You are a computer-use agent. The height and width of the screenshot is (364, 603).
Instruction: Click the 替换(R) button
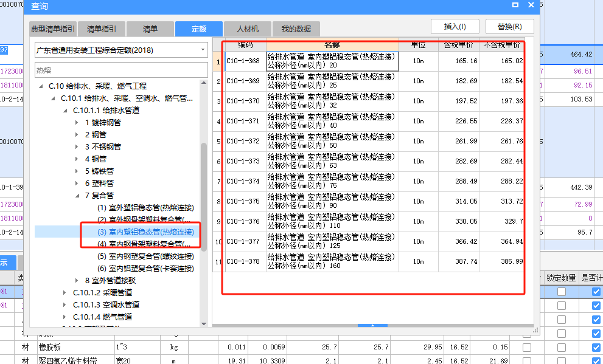click(x=509, y=27)
